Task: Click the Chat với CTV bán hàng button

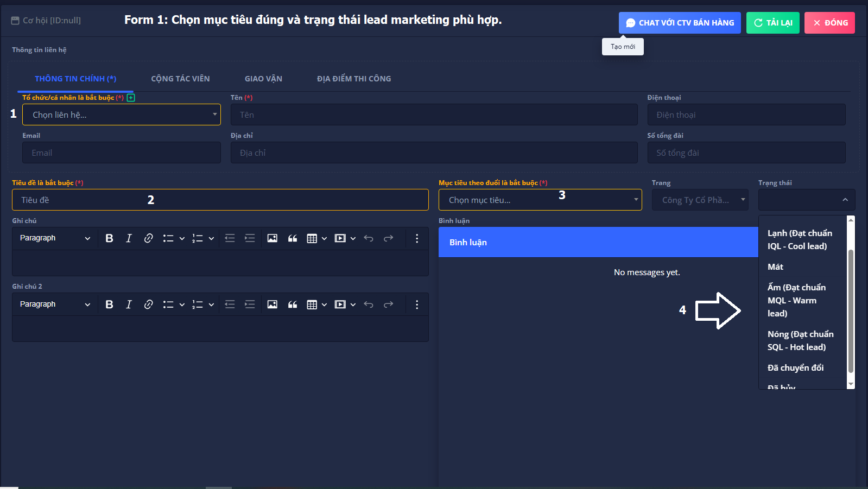Action: tap(679, 23)
